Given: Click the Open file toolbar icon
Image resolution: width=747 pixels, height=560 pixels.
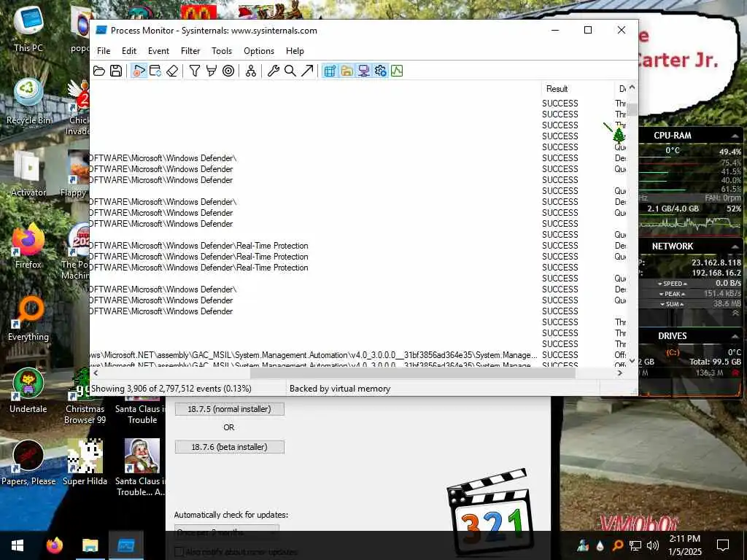Looking at the screenshot, I should point(99,71).
